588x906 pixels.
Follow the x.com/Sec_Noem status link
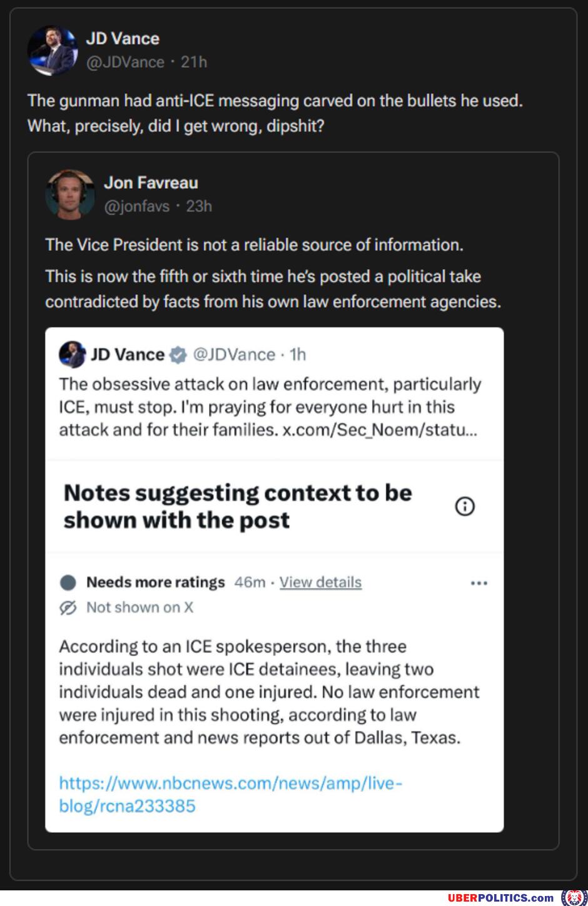coord(380,430)
